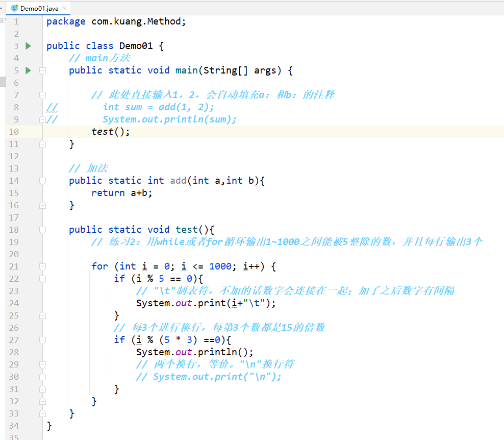Click commented System.out.print("\n") line
The width and height of the screenshot is (504, 440).
click(209, 377)
